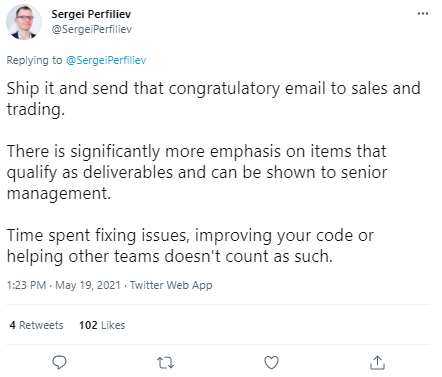Screen dimensions: 442x377
Task: Click the 'Time spent fixing issues' paragraph
Action: pyautogui.click(x=190, y=246)
